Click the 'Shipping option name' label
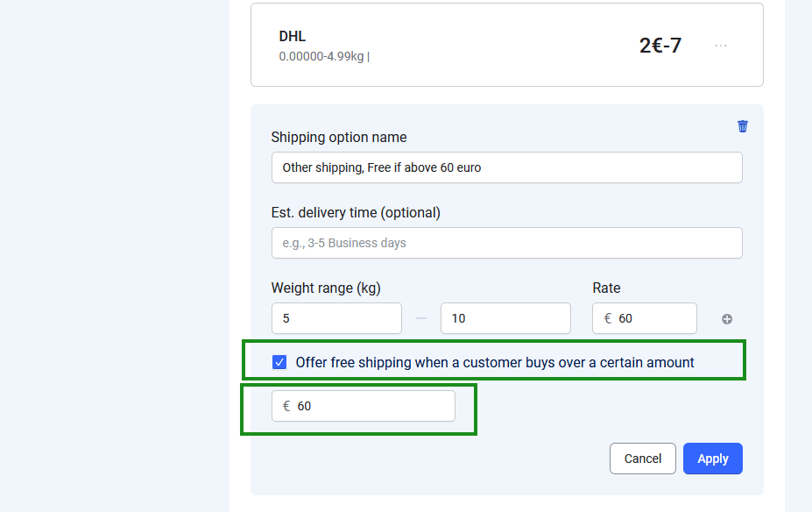The height and width of the screenshot is (512, 812). coord(339,137)
